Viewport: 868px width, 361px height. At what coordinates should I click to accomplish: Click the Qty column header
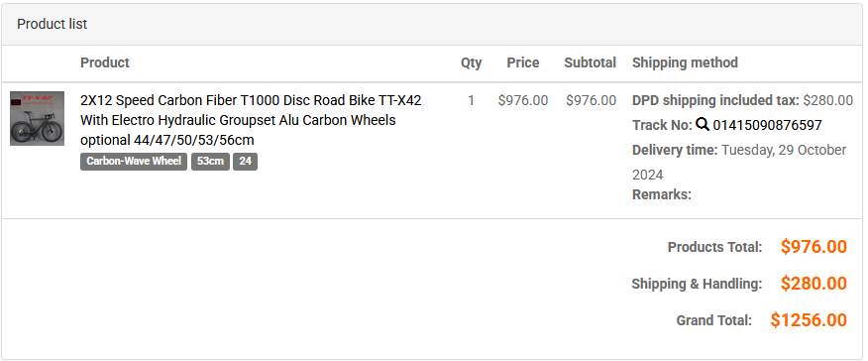(471, 63)
